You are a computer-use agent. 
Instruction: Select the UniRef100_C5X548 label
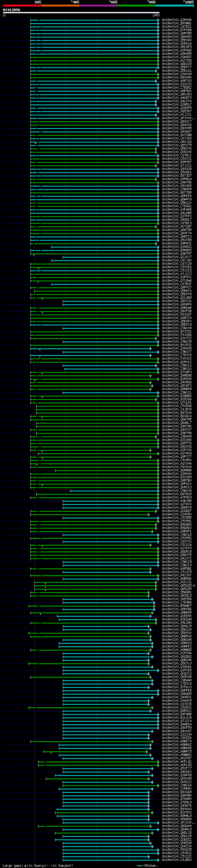[x=177, y=406]
